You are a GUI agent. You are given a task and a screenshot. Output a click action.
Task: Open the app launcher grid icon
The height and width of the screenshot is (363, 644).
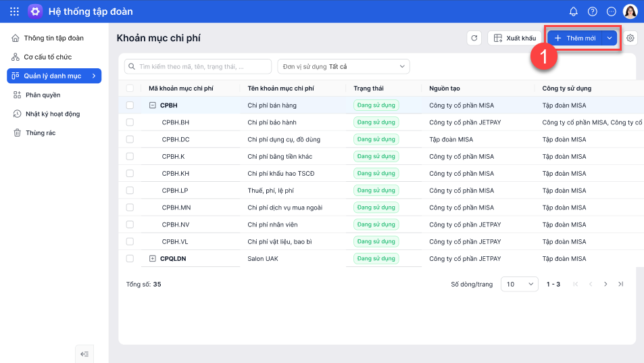(x=14, y=11)
